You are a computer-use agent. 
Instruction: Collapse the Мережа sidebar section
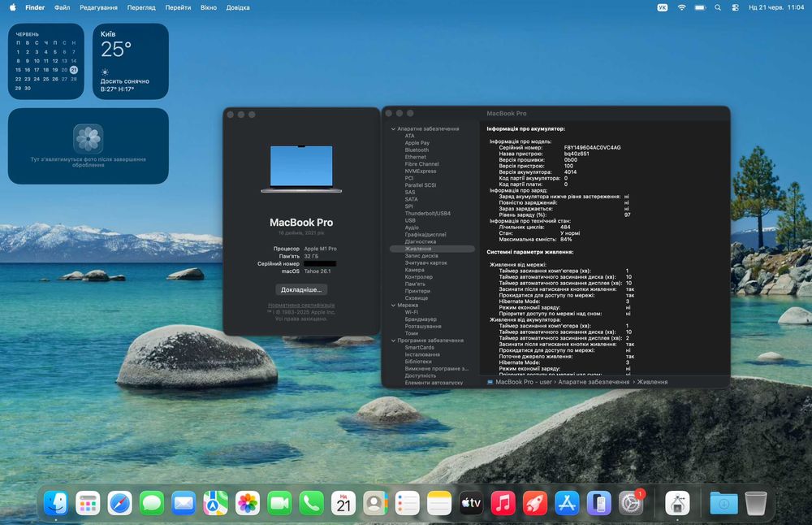[x=393, y=306]
